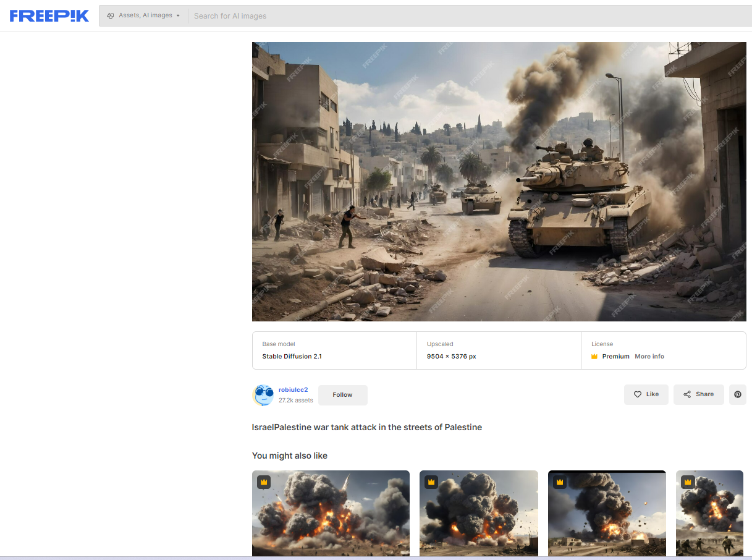Click the 27.2k assets count
This screenshot has height=560, width=752.
click(x=296, y=401)
